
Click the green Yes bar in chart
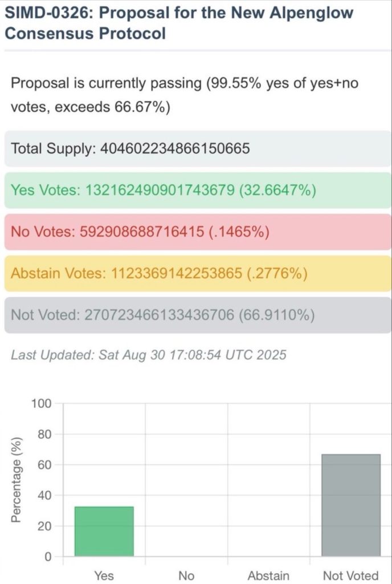(104, 532)
